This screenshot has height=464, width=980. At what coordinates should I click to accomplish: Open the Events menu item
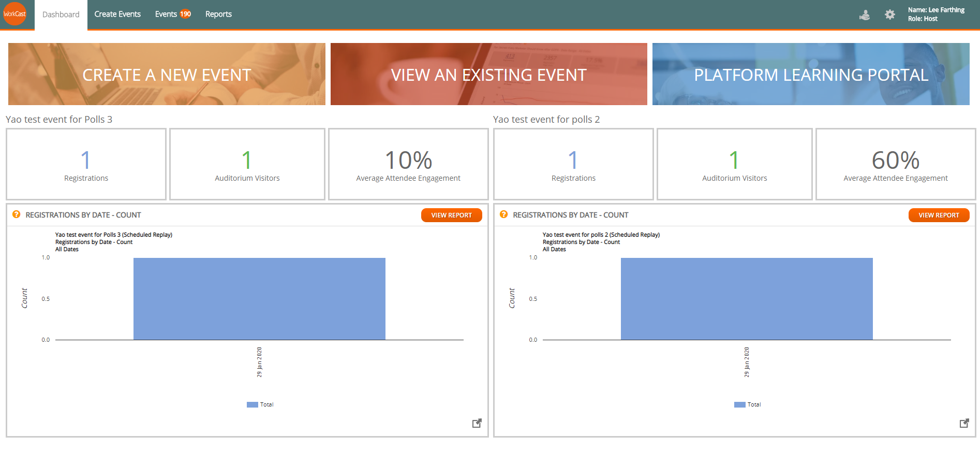point(166,14)
